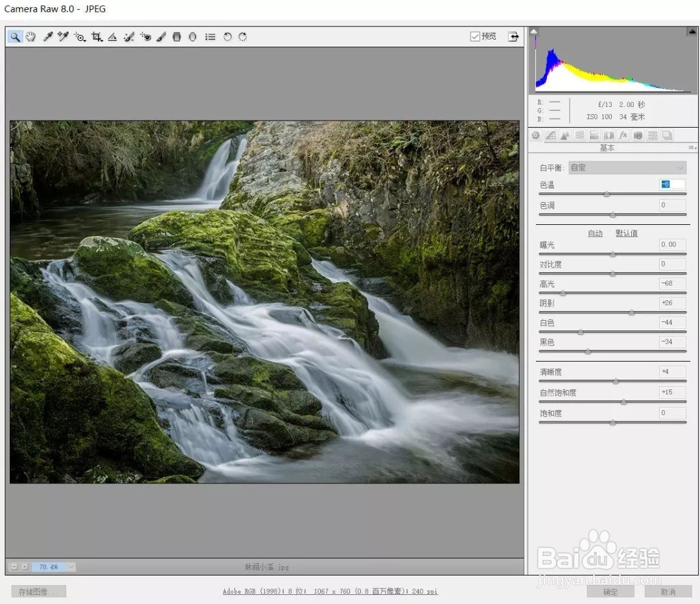The height and width of the screenshot is (604, 700).
Task: Toggle highlight clipping warning in histogram
Action: [x=692, y=31]
